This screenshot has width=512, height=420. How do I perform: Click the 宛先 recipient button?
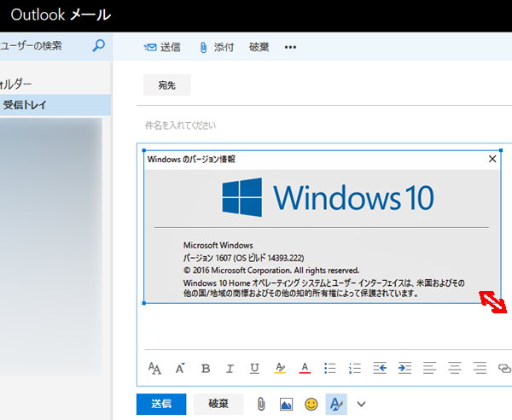click(167, 85)
